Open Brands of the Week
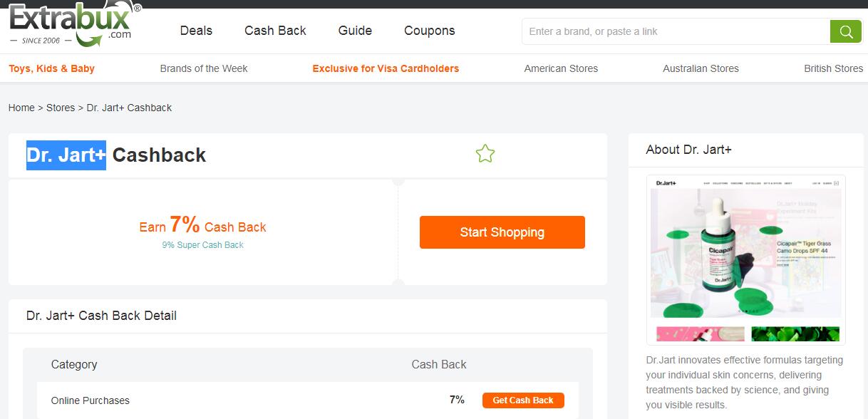The width and height of the screenshot is (868, 419). (204, 68)
